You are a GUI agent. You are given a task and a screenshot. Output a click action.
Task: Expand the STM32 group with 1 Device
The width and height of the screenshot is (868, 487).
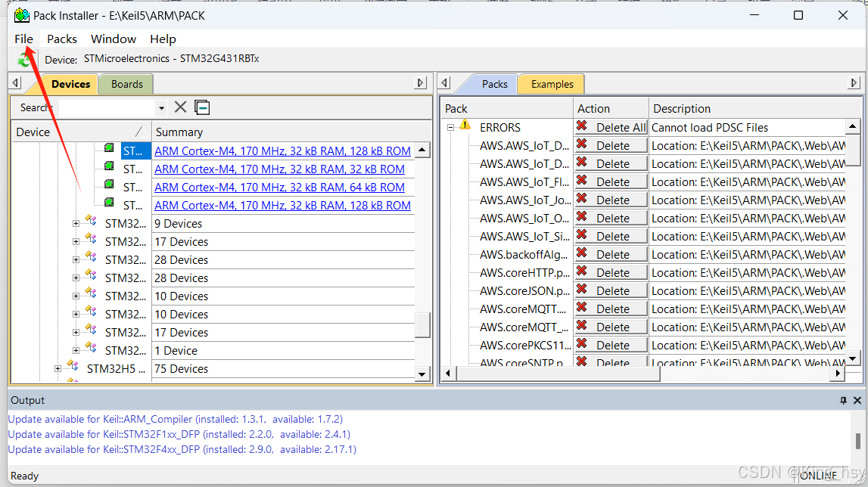coord(76,350)
